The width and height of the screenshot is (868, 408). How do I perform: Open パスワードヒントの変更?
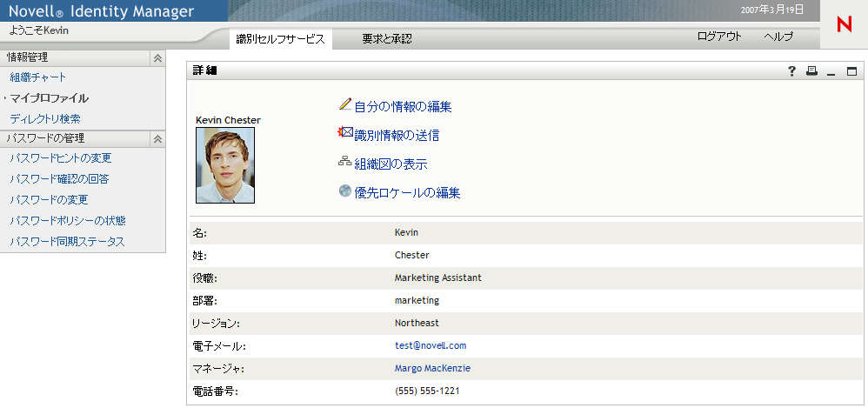(x=61, y=158)
